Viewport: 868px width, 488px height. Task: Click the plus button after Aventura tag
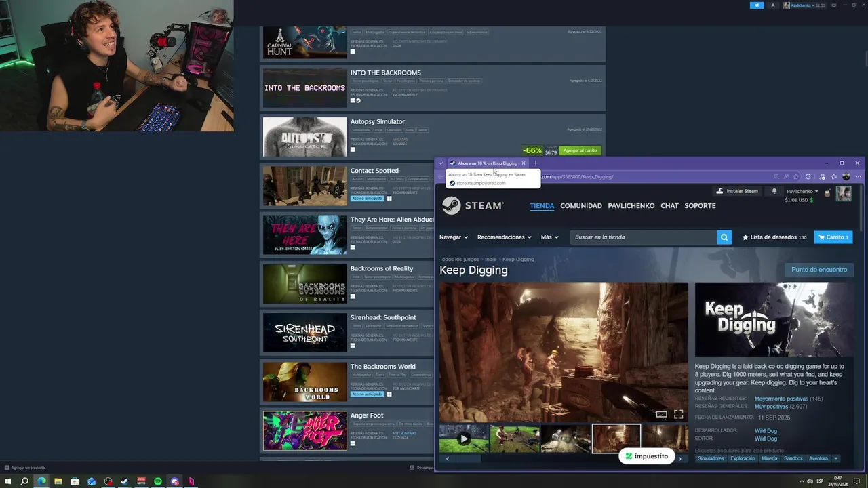(836, 458)
